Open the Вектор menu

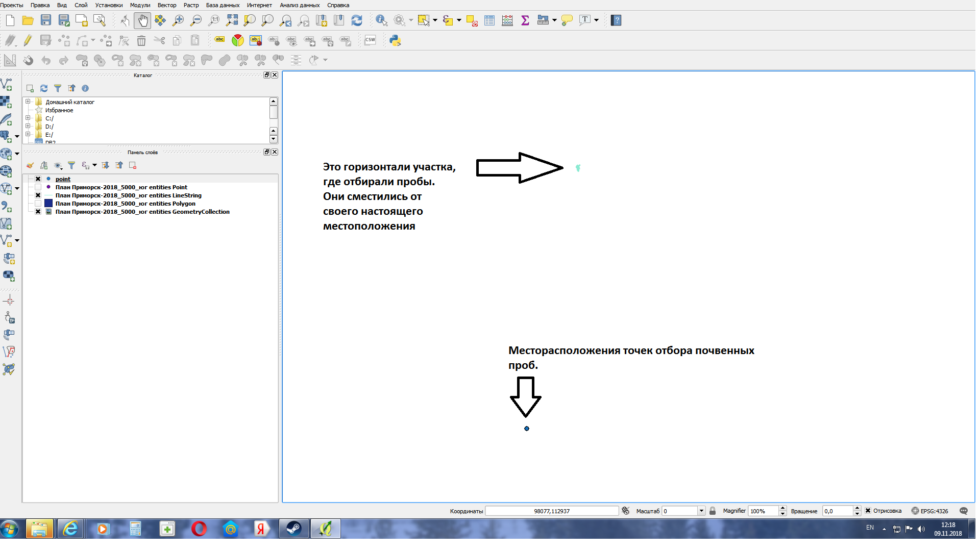tap(166, 5)
